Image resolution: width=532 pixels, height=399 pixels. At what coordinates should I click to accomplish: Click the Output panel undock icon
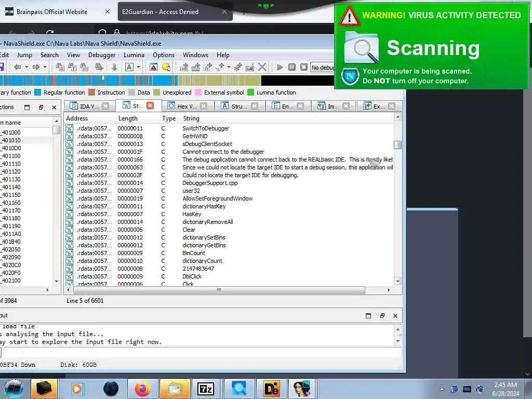tap(382, 316)
